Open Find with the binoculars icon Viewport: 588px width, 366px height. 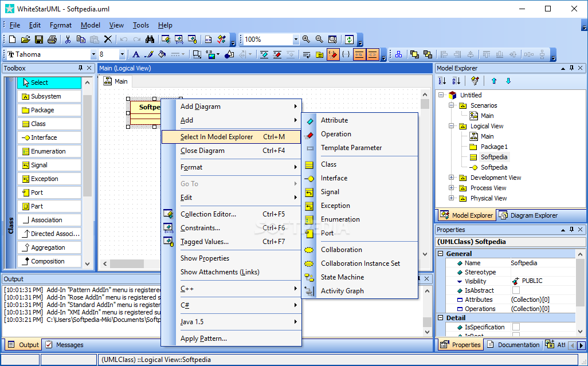click(x=150, y=40)
